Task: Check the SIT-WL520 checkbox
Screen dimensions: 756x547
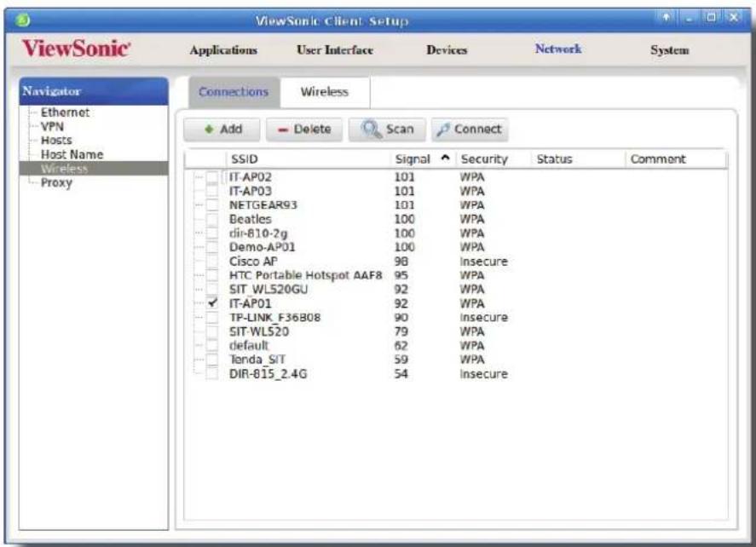Action: point(212,331)
